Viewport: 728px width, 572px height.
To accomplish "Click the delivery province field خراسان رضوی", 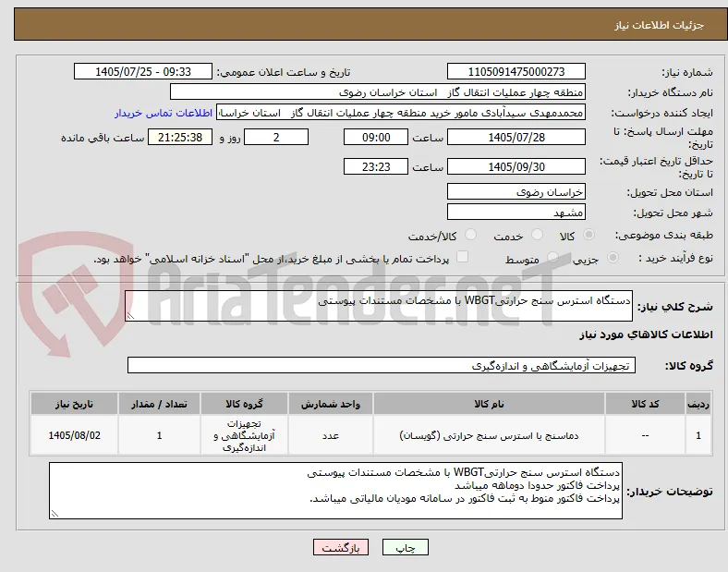I will (x=516, y=192).
